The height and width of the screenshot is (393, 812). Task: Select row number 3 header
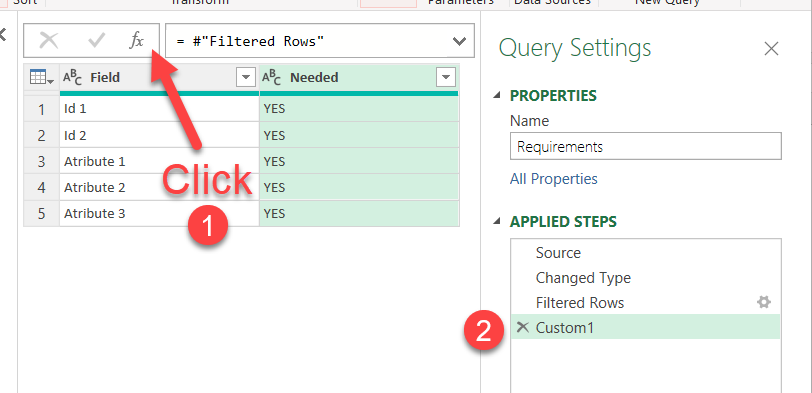(x=41, y=161)
